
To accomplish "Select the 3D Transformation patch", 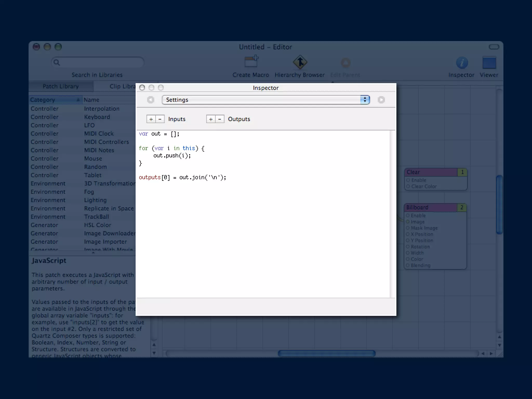I will (x=82, y=183).
